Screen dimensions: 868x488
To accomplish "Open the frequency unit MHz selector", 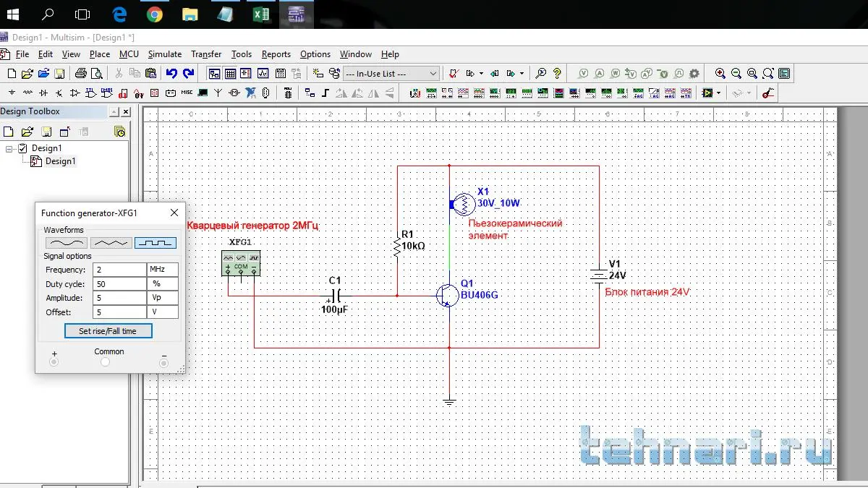I will (x=163, y=270).
